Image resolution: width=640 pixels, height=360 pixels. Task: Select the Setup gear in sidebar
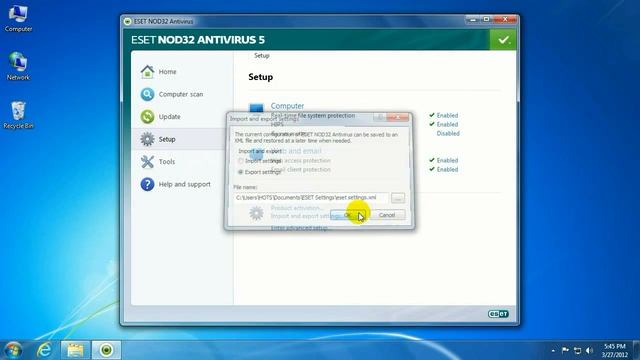(x=147, y=139)
